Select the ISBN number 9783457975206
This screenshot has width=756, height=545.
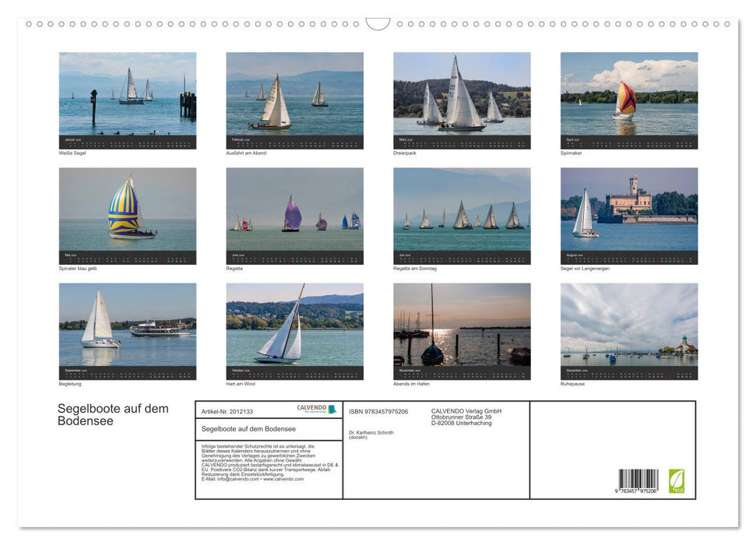[378, 411]
